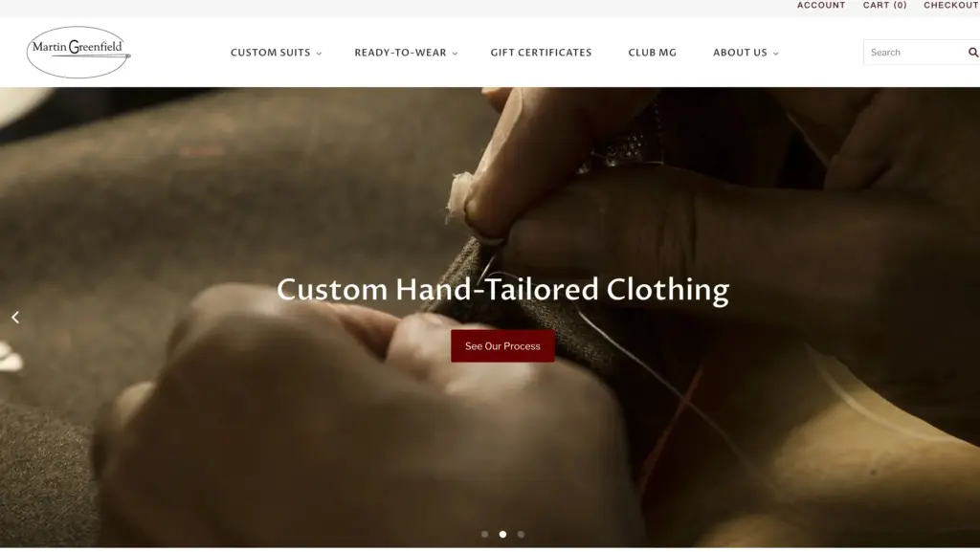This screenshot has height=552, width=980.
Task: Click the Ready-To-Wear menu label
Action: [x=400, y=53]
